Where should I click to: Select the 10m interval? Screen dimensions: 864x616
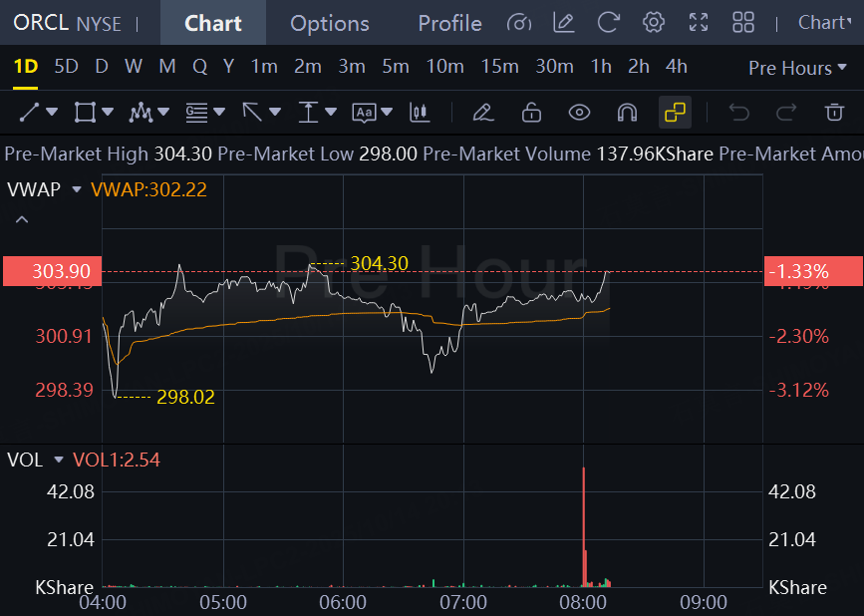click(444, 67)
